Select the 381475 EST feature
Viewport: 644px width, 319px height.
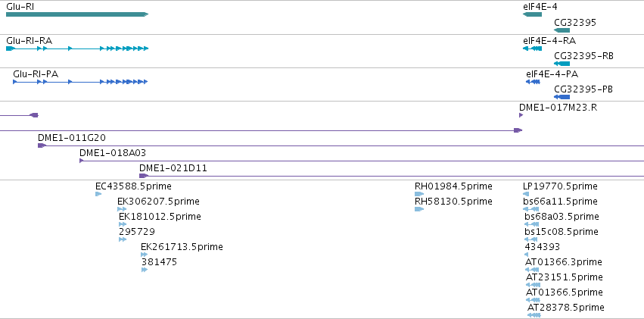pos(144,270)
